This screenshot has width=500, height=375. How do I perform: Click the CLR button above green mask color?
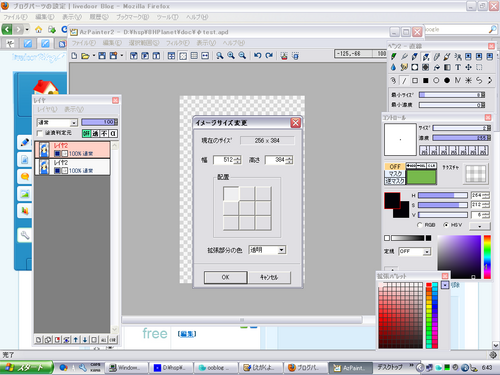[432, 166]
